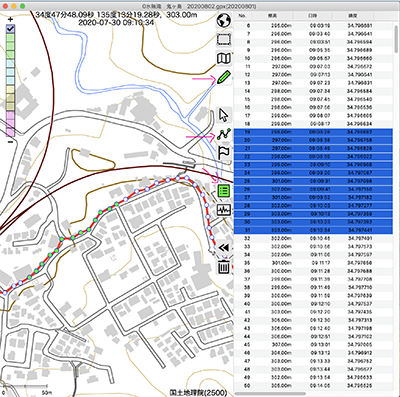Delete with the trash can icon
The image size is (400, 397).
pyautogui.click(x=224, y=267)
